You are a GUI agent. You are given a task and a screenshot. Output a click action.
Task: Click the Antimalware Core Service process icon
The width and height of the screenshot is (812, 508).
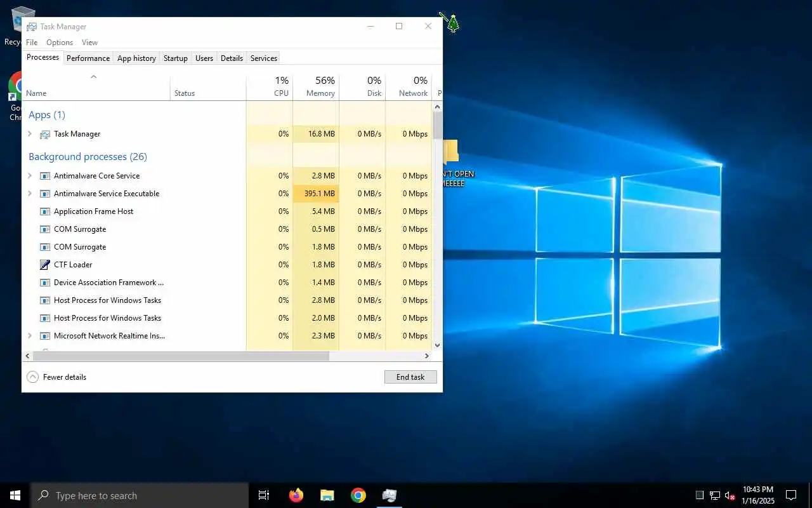point(45,176)
